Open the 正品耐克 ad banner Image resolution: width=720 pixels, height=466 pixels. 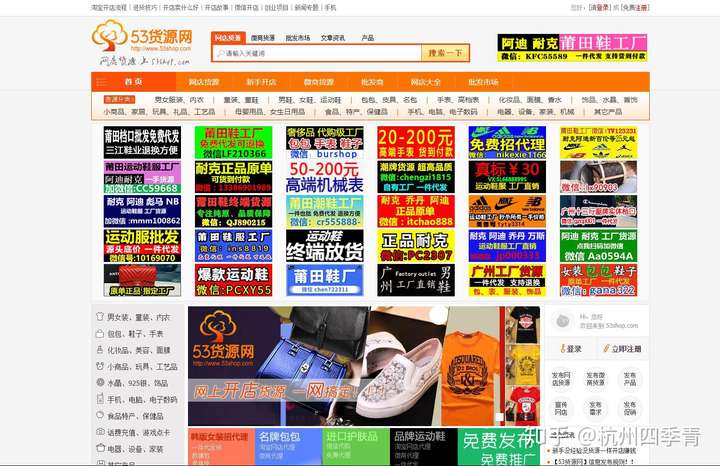pos(416,246)
